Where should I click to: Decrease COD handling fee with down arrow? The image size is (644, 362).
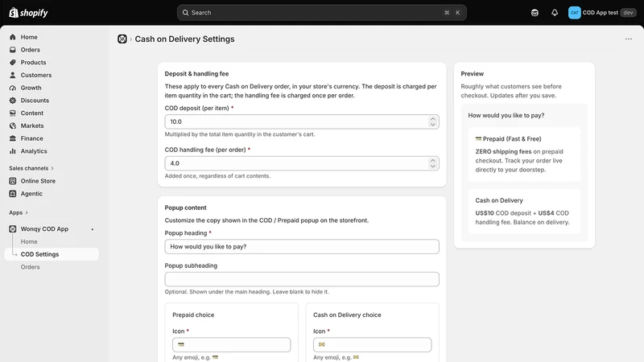pyautogui.click(x=432, y=166)
